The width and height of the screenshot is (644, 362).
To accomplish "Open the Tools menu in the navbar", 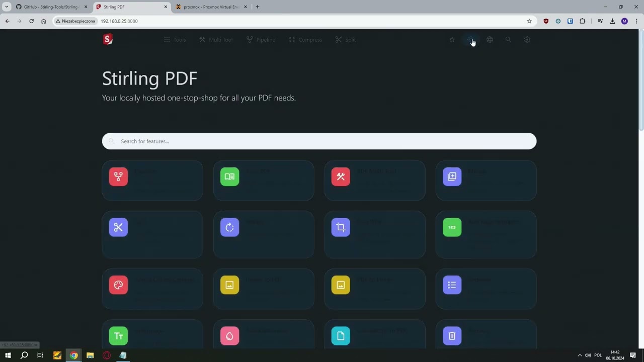I will pyautogui.click(x=175, y=40).
